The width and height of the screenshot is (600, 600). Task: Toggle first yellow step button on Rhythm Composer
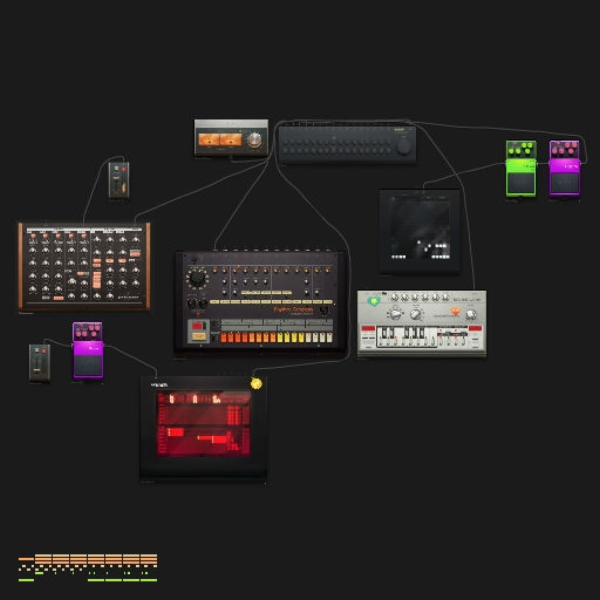point(280,337)
